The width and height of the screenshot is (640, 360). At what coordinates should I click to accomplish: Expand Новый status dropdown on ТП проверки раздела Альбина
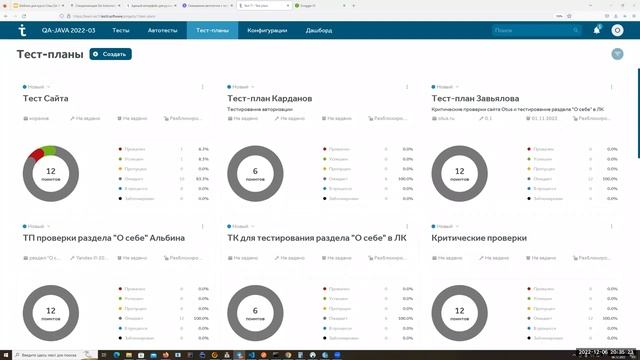coord(36,226)
